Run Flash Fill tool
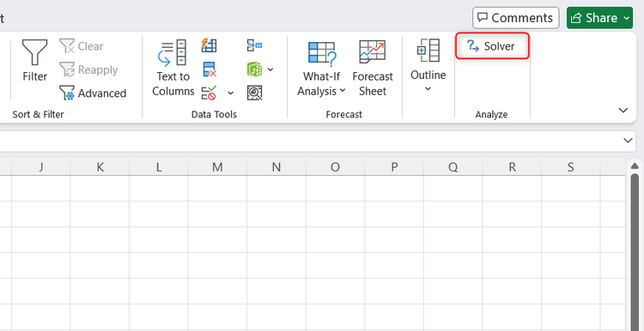The width and height of the screenshot is (644, 331). coord(209,45)
